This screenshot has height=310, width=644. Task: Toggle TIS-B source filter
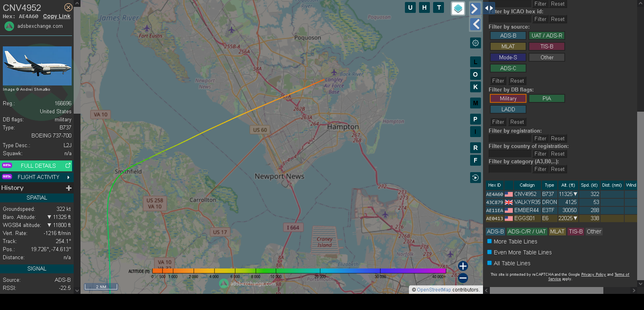pos(547,46)
